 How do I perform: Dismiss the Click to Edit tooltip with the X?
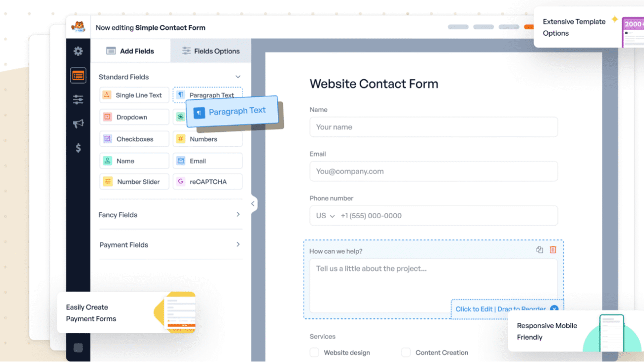coord(554,309)
